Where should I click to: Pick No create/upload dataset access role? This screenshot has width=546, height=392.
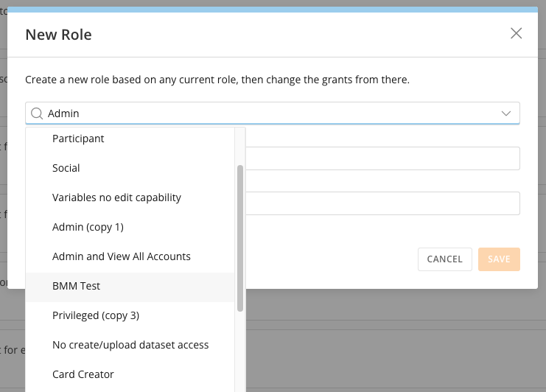pos(130,345)
